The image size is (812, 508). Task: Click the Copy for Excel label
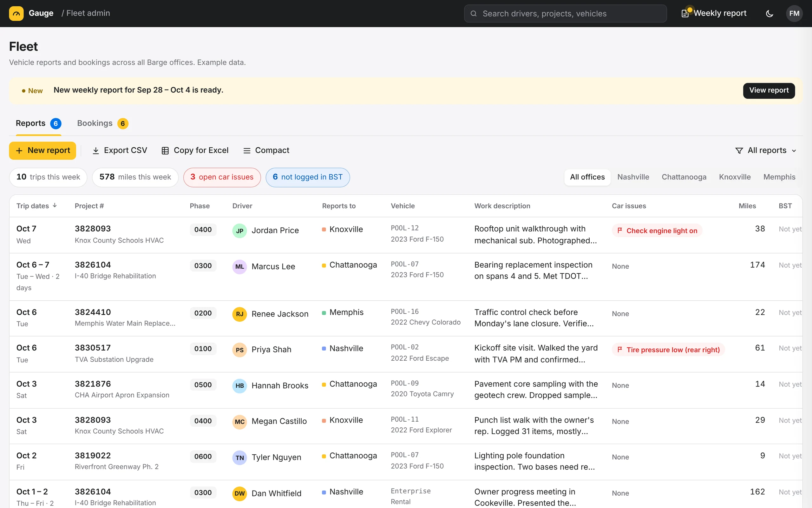tap(201, 150)
